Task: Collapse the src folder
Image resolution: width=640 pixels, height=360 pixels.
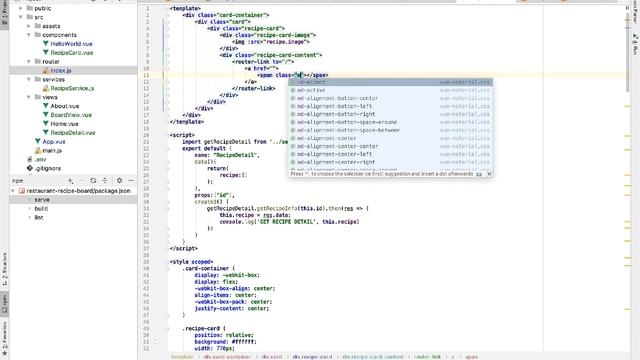Action: (21, 17)
